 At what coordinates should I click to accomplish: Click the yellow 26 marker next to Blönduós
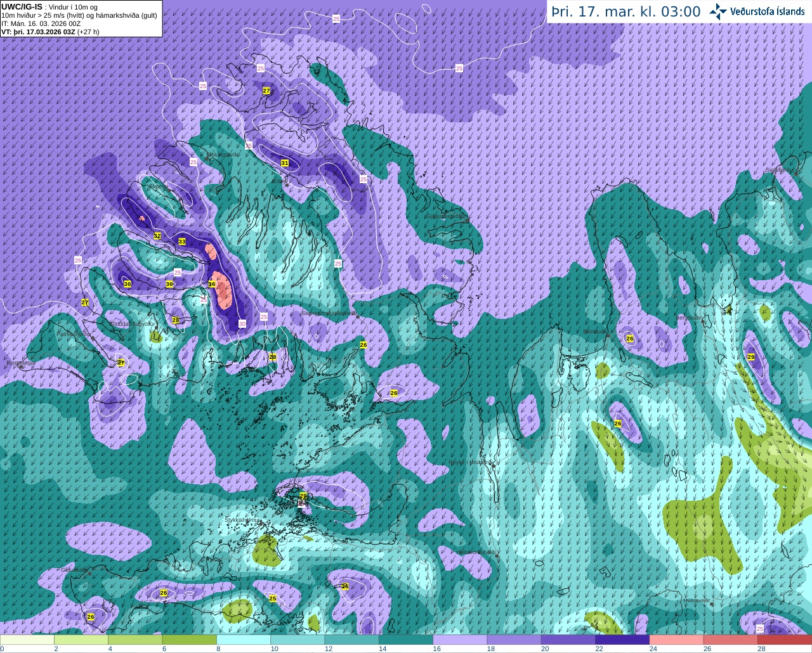pos(630,339)
